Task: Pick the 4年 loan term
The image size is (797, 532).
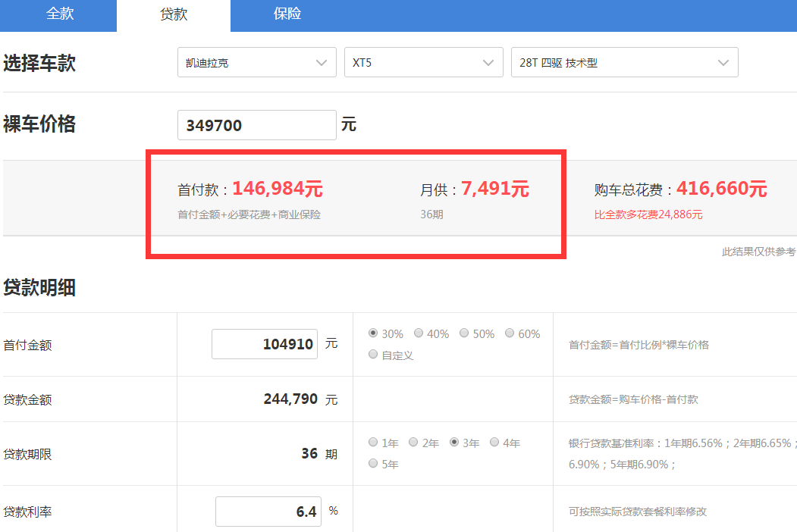Action: click(494, 442)
